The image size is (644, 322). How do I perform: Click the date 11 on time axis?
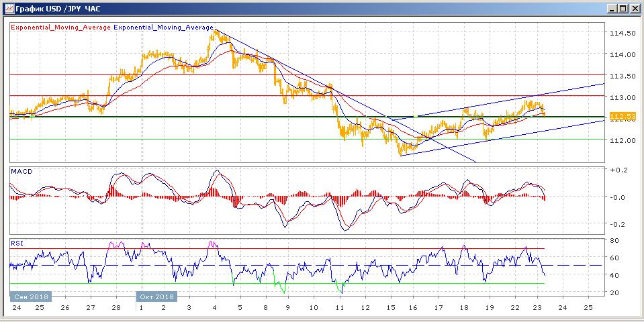[x=339, y=307]
